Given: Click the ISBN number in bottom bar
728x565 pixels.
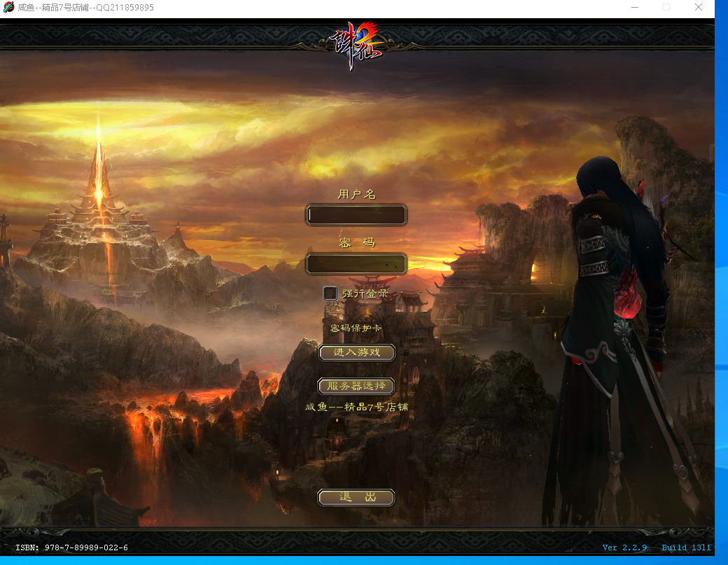Looking at the screenshot, I should 72,547.
